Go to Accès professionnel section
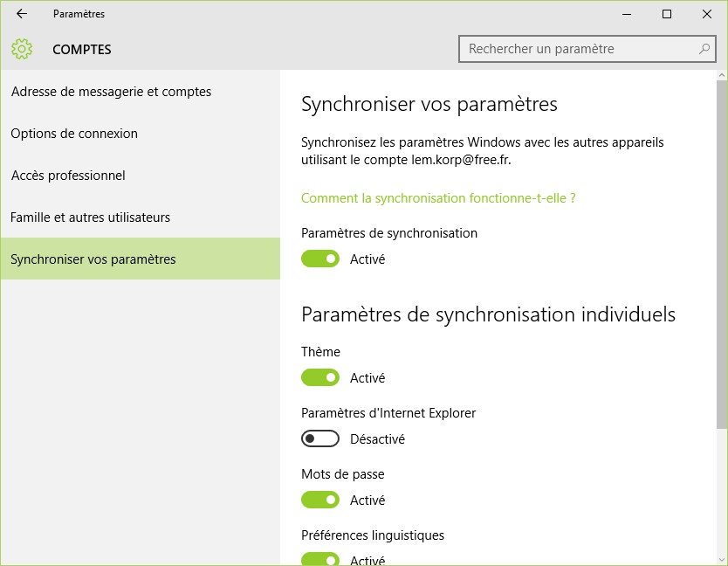The image size is (728, 566). pos(68,176)
